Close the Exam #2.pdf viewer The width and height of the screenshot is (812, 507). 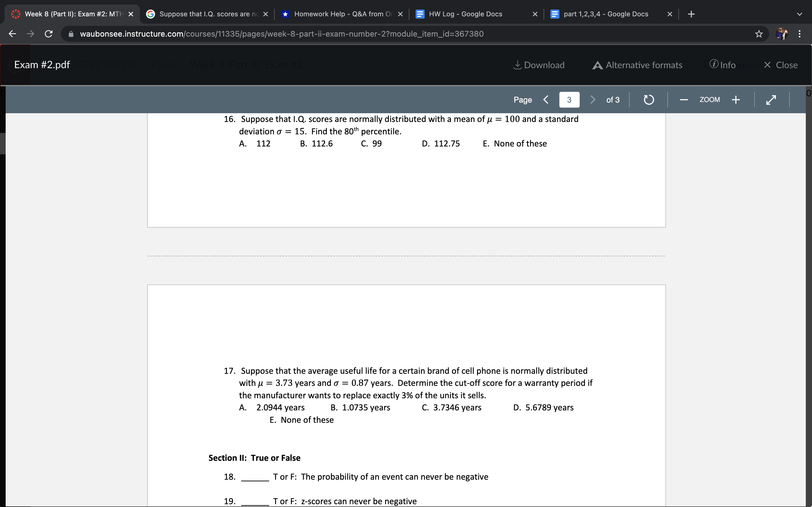pos(782,65)
